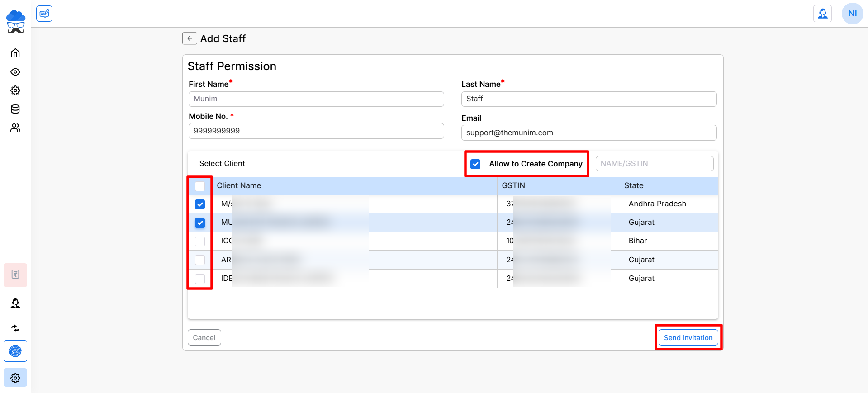Click the Send Invitation button
The height and width of the screenshot is (393, 868).
[688, 338]
